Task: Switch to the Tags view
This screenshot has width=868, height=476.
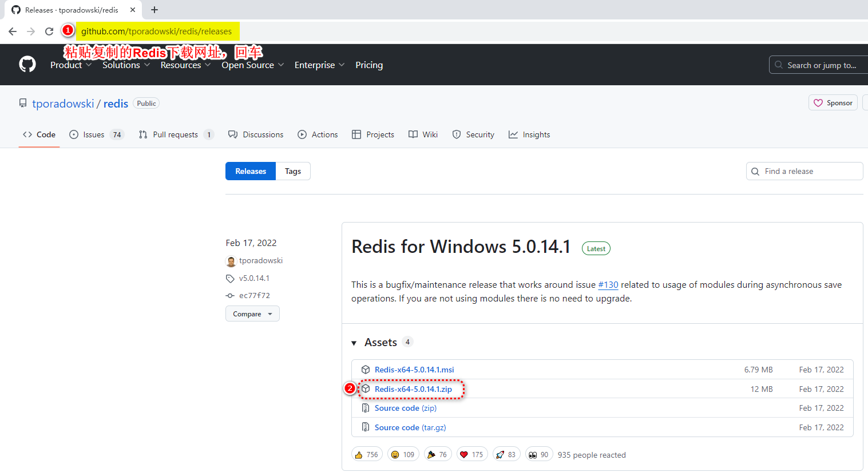Action: tap(293, 171)
